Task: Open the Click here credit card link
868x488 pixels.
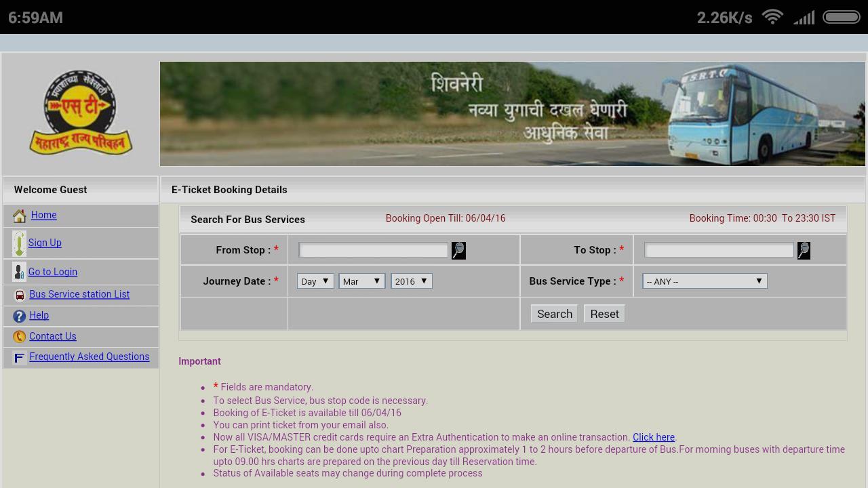Action: (x=653, y=437)
